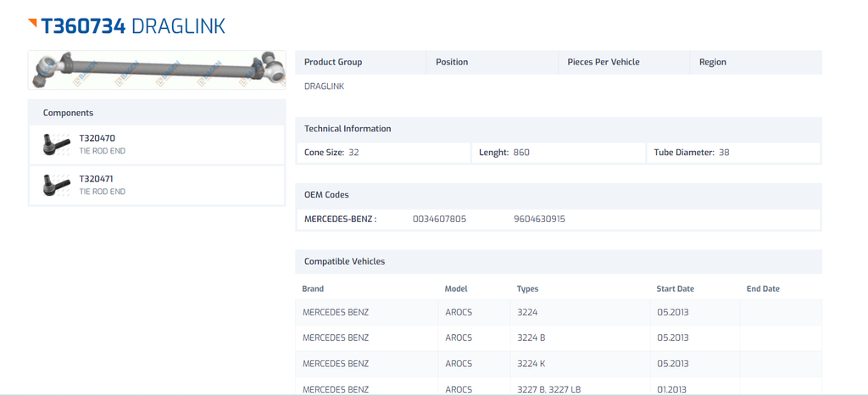868x396 pixels.
Task: Click the MERCEDES-BENZ OEM brand label
Action: point(341,219)
